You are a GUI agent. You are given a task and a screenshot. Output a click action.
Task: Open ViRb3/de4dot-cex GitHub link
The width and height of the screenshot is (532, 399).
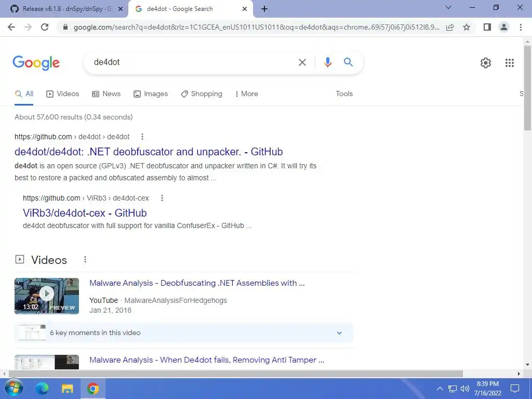[85, 213]
